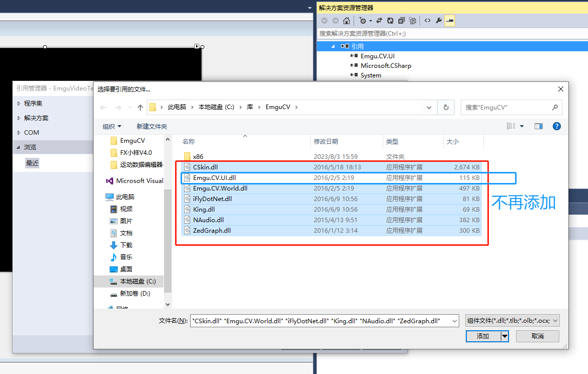
Task: Open recent locations dropdown in file dialog
Action: click(x=130, y=108)
